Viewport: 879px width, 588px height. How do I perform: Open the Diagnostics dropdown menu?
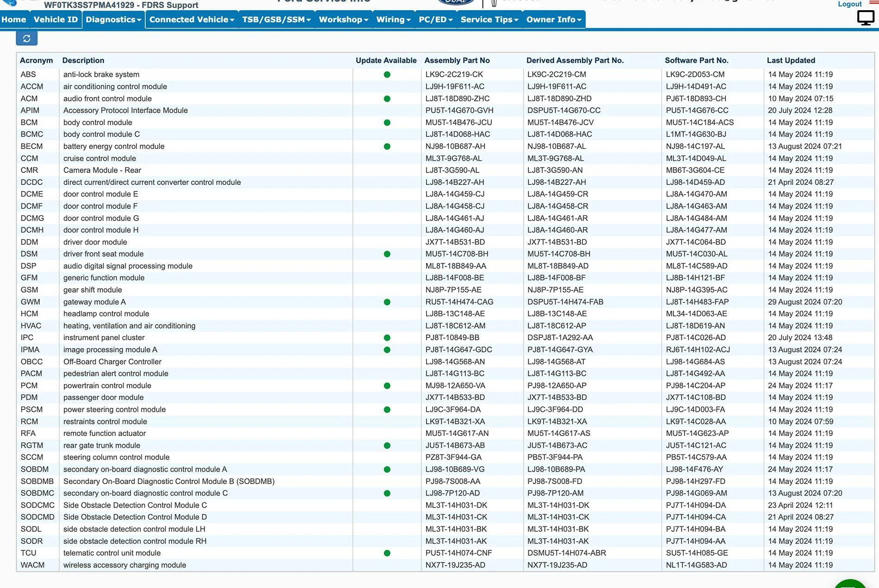pos(113,19)
